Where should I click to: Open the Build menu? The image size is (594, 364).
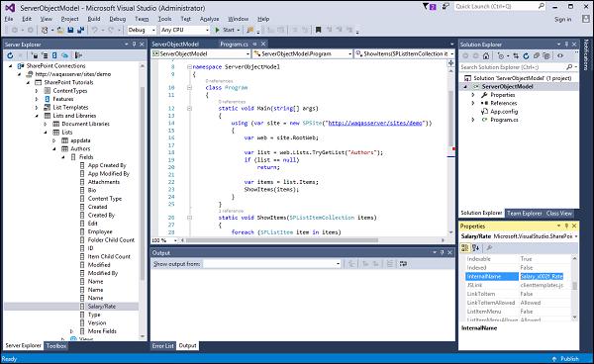pos(94,19)
